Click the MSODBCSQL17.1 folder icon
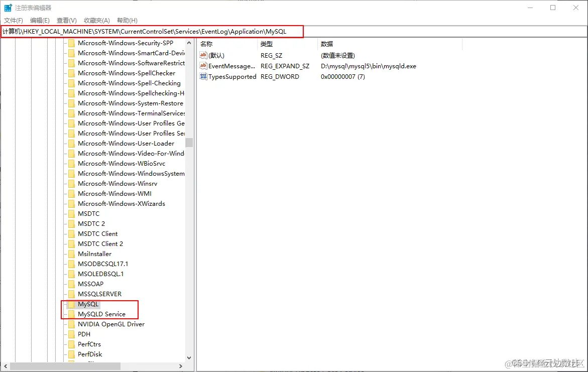Viewport: 588px width, 372px height. (71, 264)
